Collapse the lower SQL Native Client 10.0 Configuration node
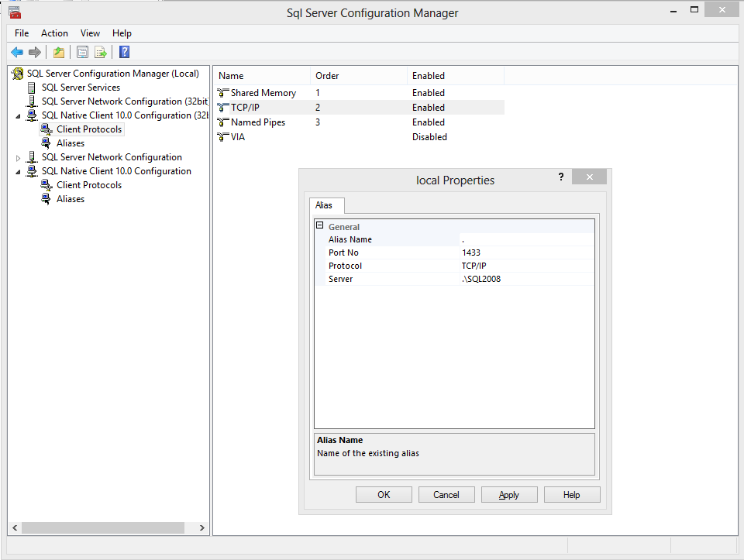The height and width of the screenshot is (560, 744). [x=18, y=172]
